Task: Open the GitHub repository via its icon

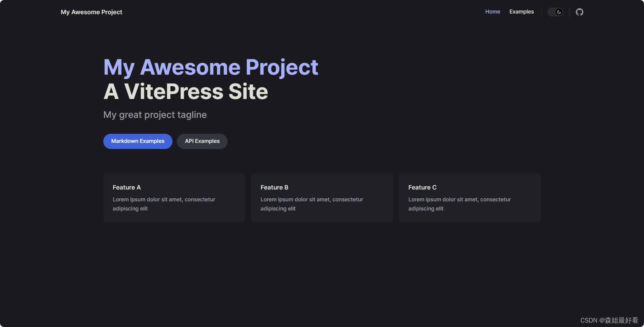Action: pos(579,12)
